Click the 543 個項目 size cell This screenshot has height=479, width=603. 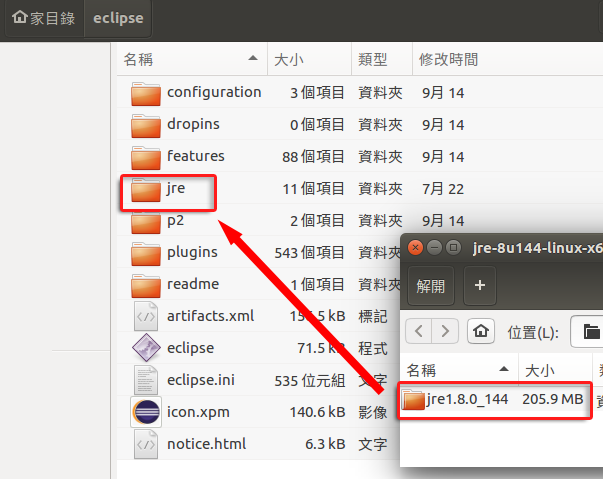309,253
